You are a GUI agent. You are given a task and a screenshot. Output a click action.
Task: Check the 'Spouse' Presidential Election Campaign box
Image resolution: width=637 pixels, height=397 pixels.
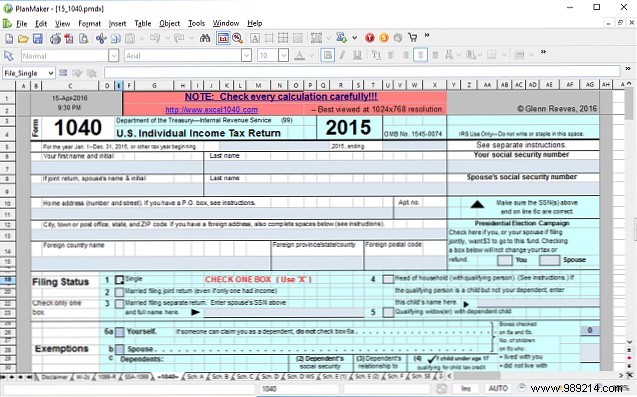549,260
